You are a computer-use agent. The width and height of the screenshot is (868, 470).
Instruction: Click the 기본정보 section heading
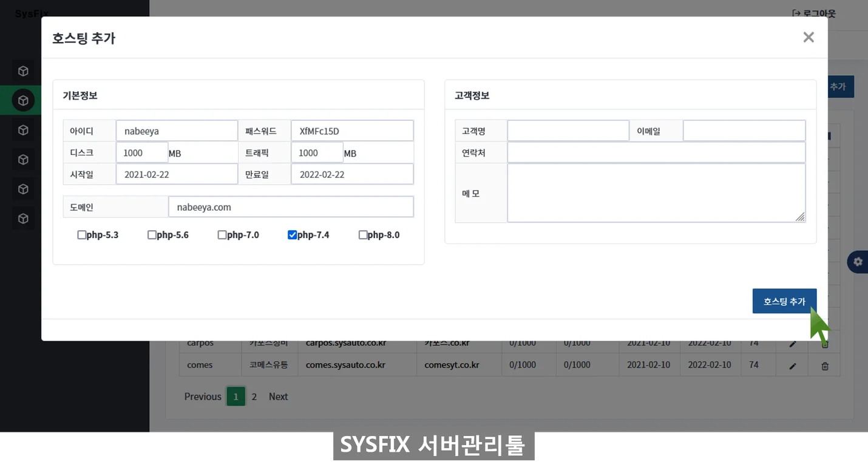tap(80, 95)
